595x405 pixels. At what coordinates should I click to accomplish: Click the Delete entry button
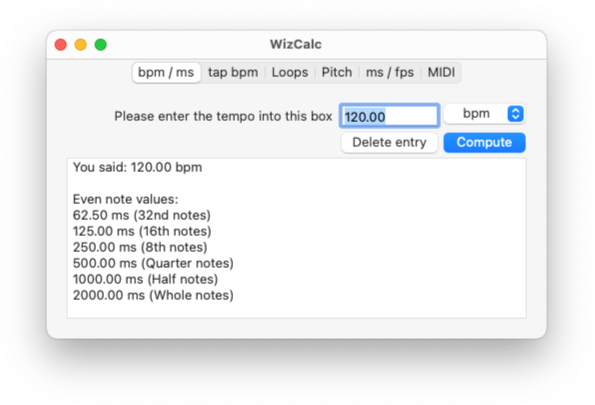(x=389, y=143)
